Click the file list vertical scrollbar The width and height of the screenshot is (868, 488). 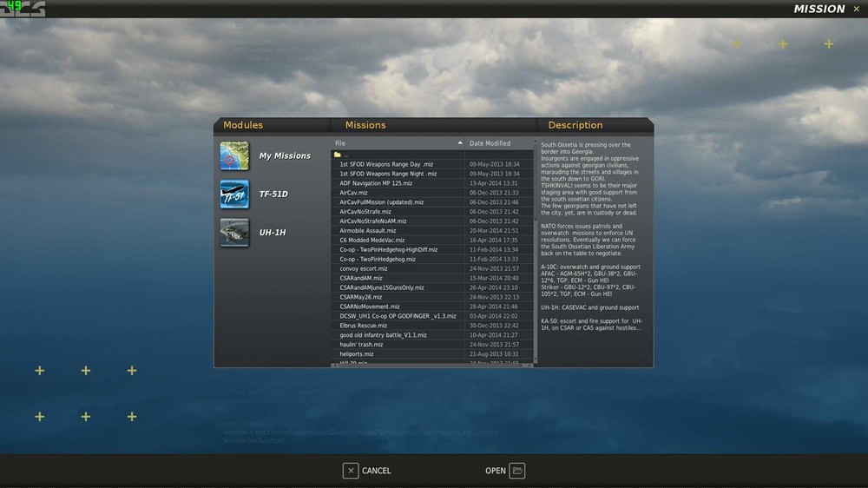point(536,252)
